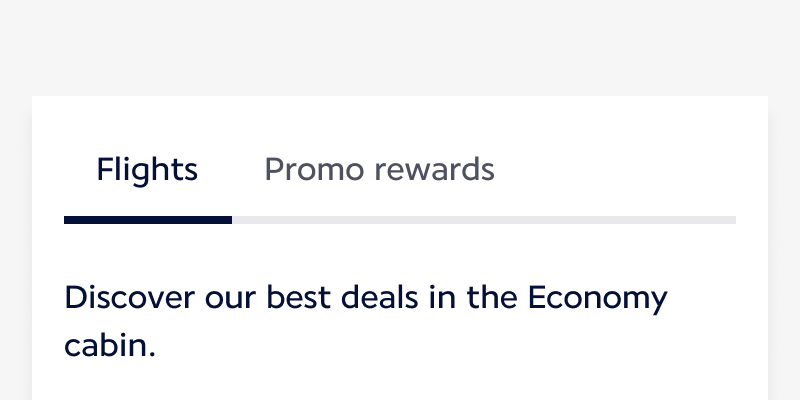800x400 pixels.
Task: View promo reward offers tab
Action: [x=379, y=170]
